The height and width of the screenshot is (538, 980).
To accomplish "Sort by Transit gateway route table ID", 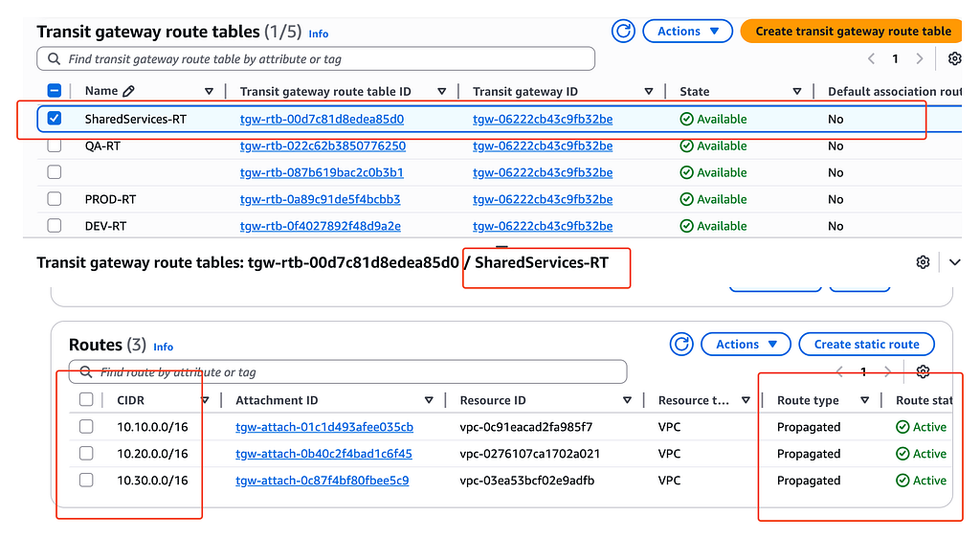I will click(x=441, y=91).
